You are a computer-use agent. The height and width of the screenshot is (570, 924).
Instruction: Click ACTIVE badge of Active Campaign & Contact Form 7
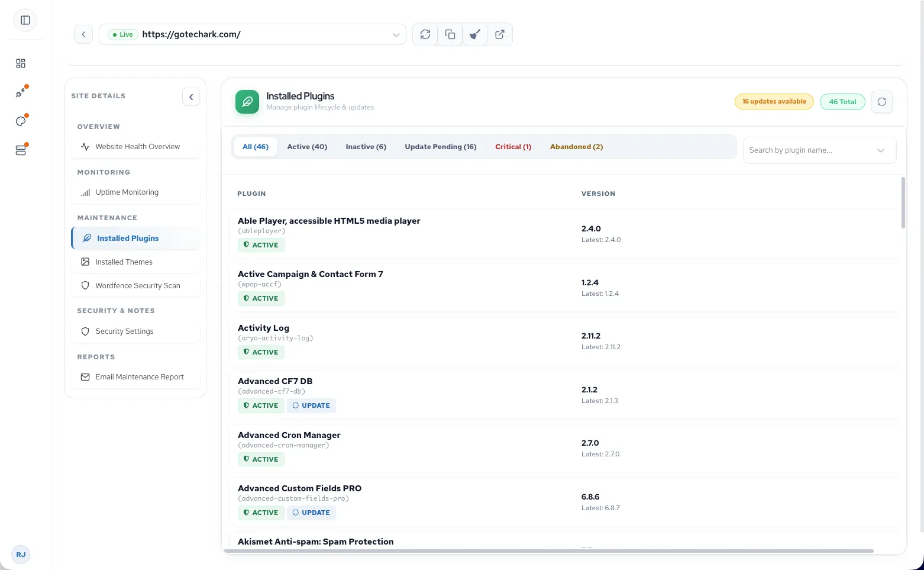pyautogui.click(x=261, y=298)
